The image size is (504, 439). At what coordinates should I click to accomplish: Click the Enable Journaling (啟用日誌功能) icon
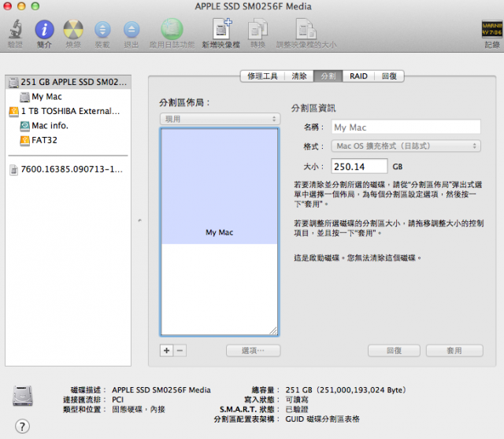coord(172,29)
